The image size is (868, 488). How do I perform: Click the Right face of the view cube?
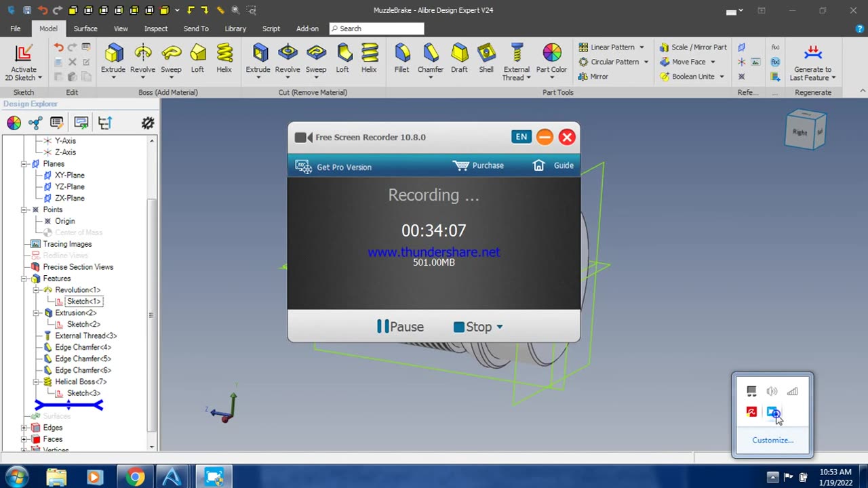pyautogui.click(x=800, y=132)
